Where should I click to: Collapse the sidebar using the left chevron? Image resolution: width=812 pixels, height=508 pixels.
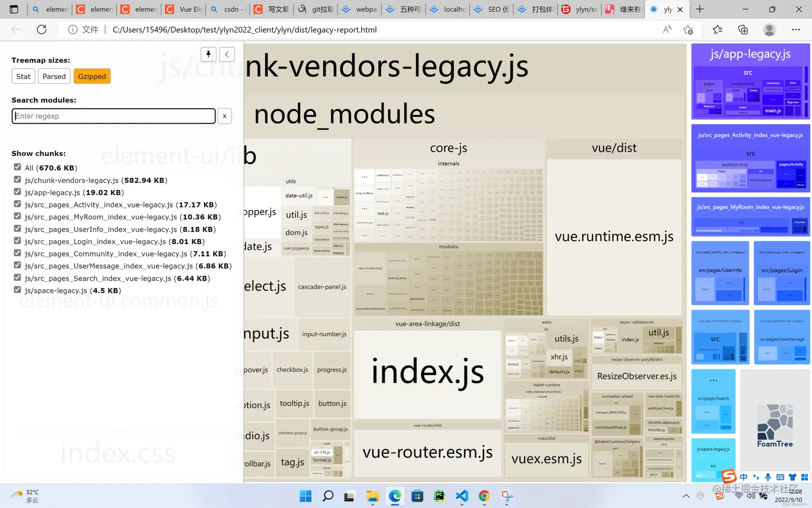click(227, 54)
